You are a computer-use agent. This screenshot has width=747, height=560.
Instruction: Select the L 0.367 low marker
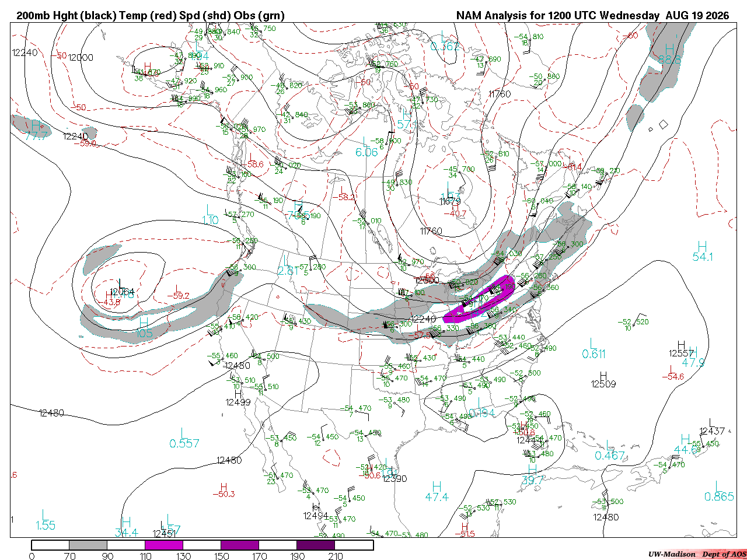pos(445,41)
